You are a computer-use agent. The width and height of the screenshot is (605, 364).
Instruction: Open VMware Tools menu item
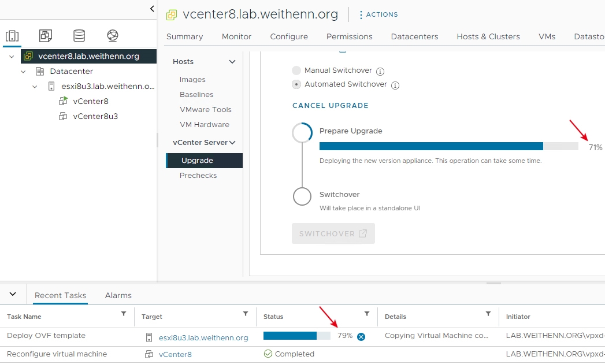(x=205, y=110)
